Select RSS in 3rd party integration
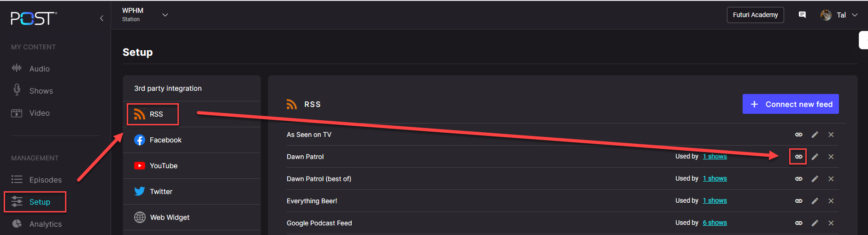This screenshot has width=868, height=235. click(153, 114)
